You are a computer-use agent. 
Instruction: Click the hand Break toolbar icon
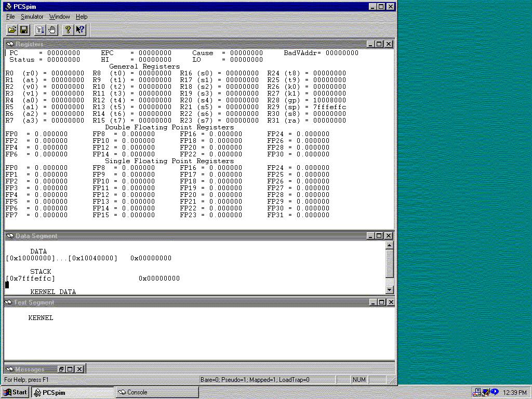pos(52,30)
